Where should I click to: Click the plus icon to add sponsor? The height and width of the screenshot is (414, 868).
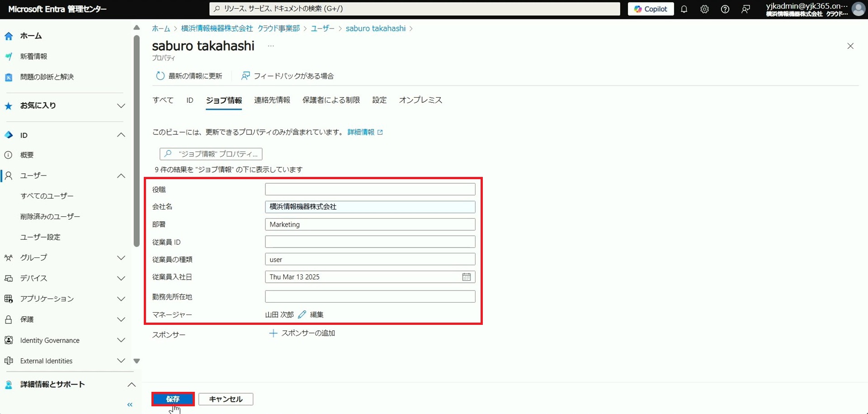tap(273, 333)
